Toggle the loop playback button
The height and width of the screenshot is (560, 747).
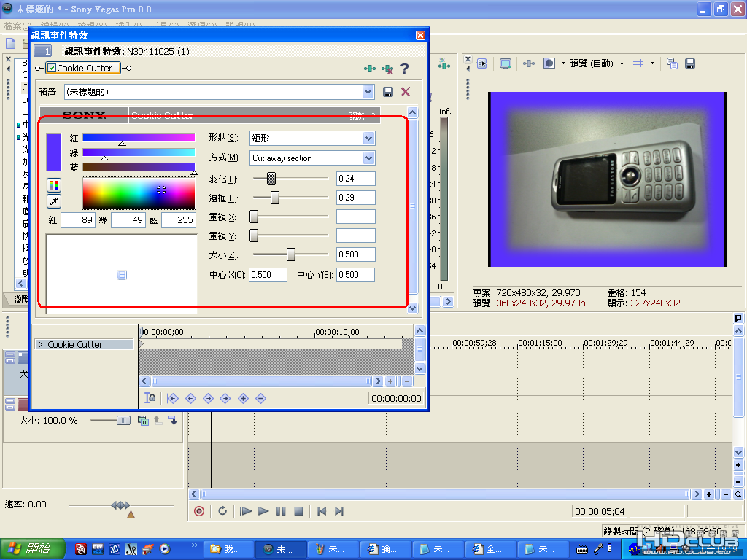222,511
